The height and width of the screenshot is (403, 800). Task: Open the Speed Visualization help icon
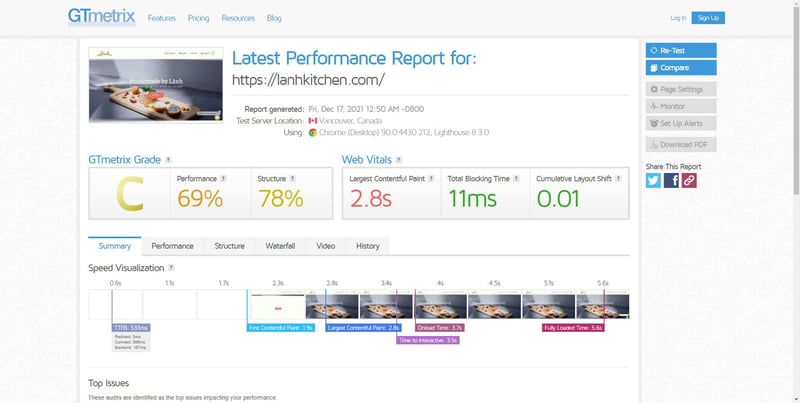(x=171, y=268)
